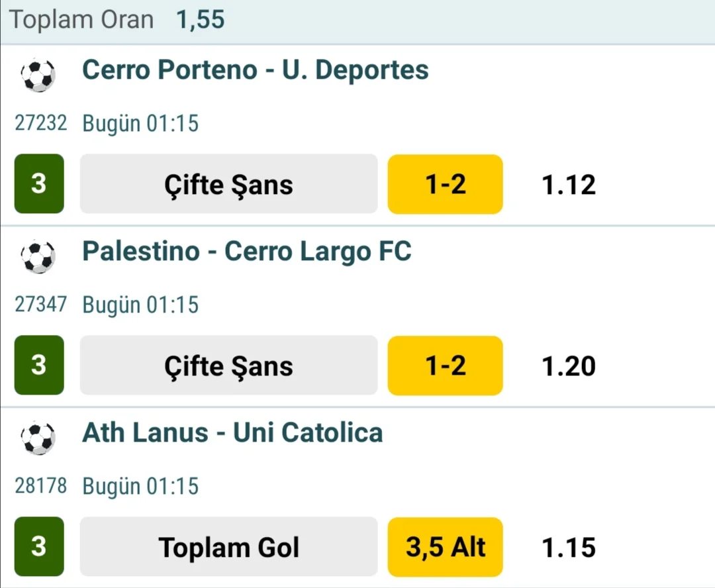Click the Toplam Gol market button
The width and height of the screenshot is (715, 588).
[x=228, y=547]
